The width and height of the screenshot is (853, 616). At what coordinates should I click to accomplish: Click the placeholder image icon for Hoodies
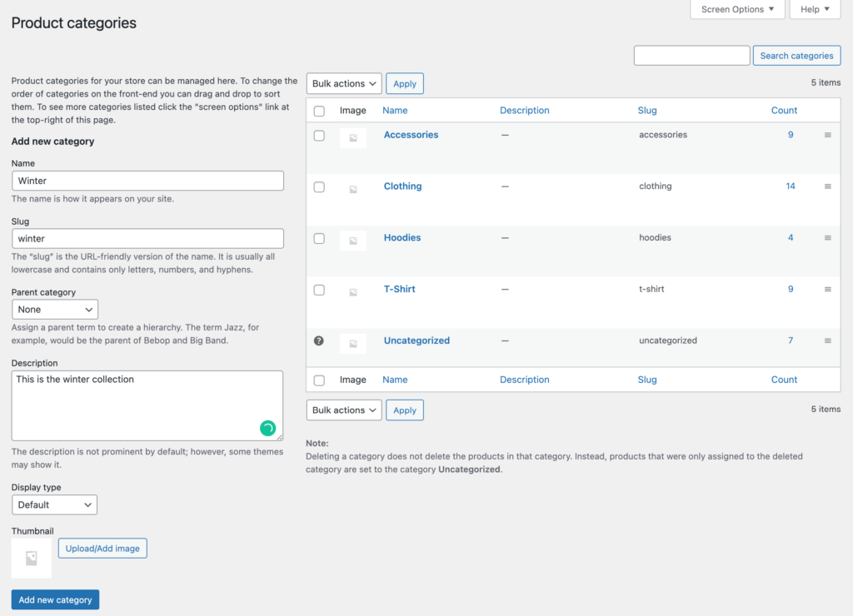coord(353,241)
